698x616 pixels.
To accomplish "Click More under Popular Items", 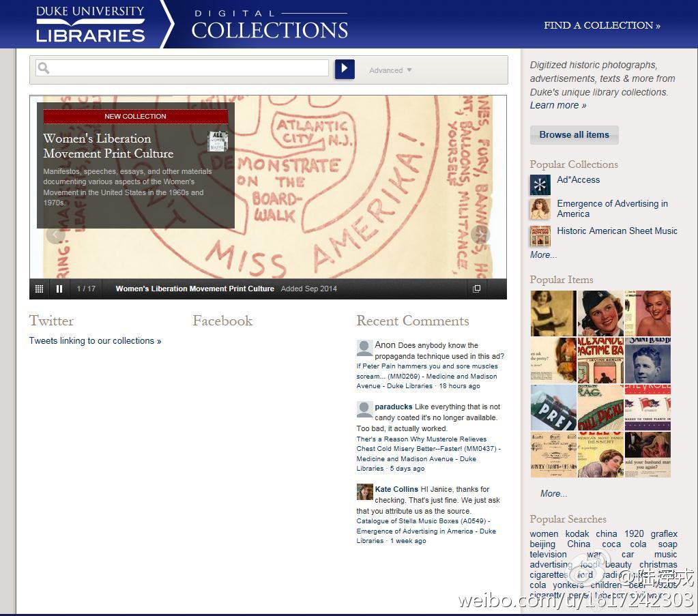I will click(x=553, y=494).
